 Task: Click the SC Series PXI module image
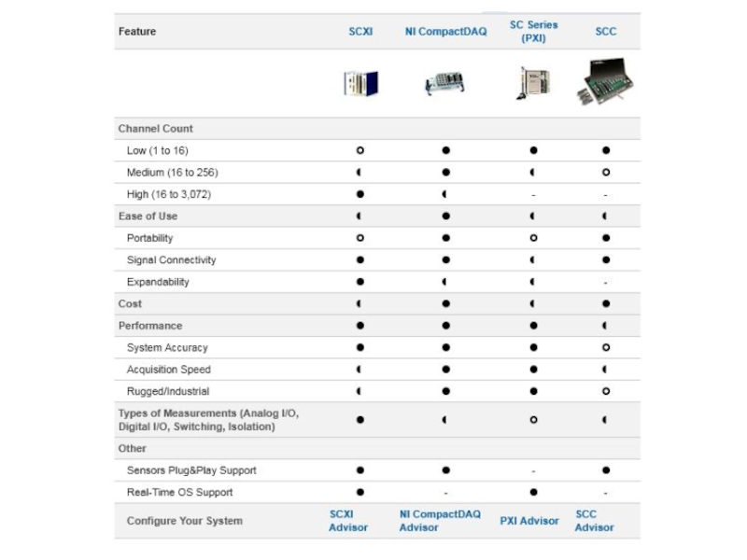tap(532, 83)
